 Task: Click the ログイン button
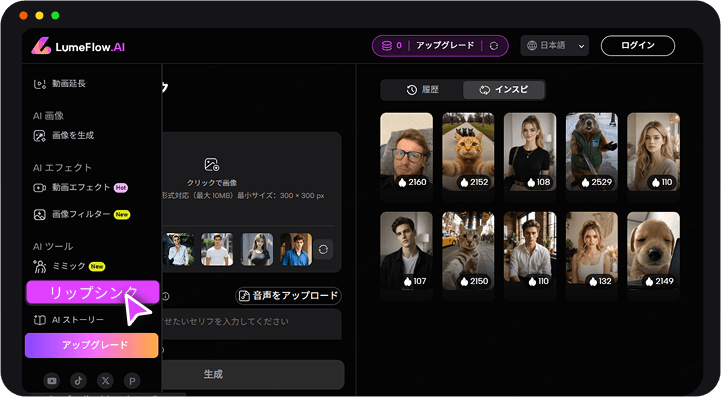pyautogui.click(x=638, y=46)
